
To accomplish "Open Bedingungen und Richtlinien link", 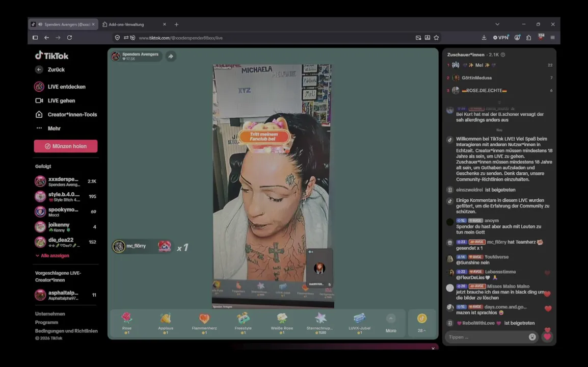I will 66,331.
